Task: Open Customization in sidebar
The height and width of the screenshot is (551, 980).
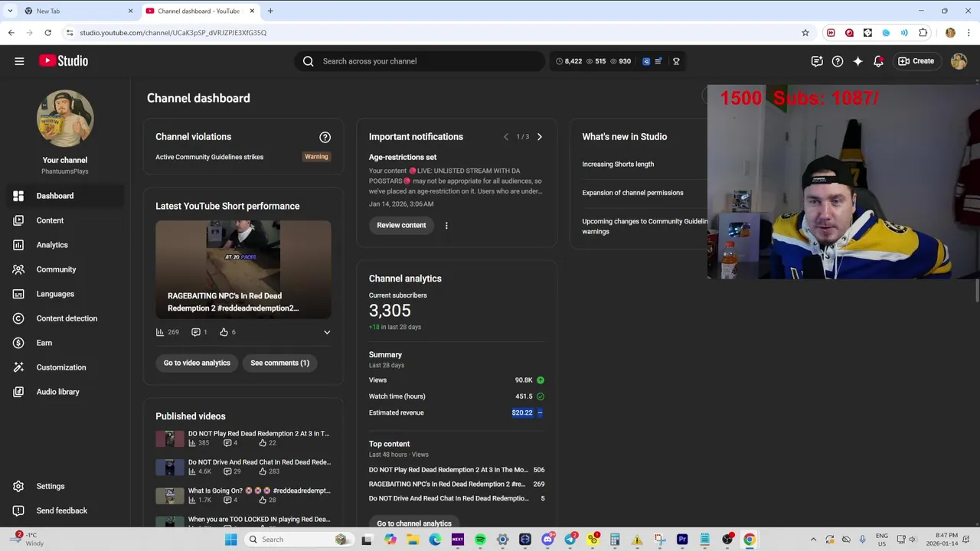Action: pos(66,367)
